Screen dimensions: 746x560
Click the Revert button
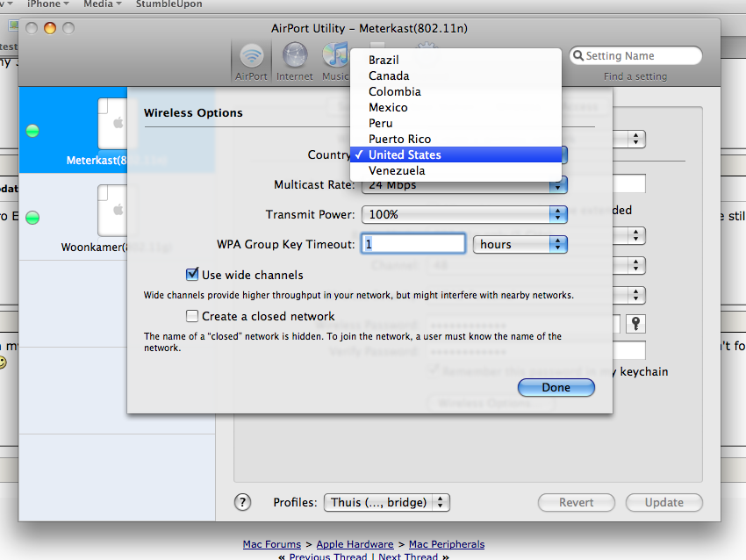point(576,502)
